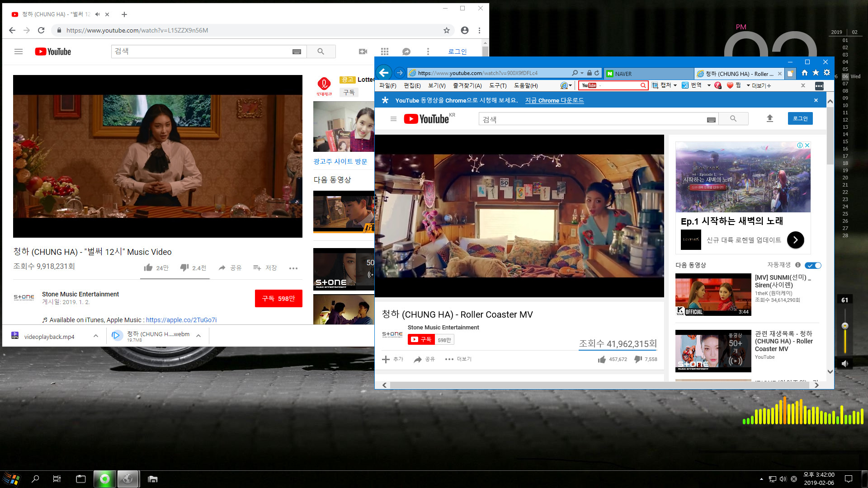This screenshot has width=868, height=488.
Task: Toggle the 자동재생 autoplay switch
Action: [813, 265]
